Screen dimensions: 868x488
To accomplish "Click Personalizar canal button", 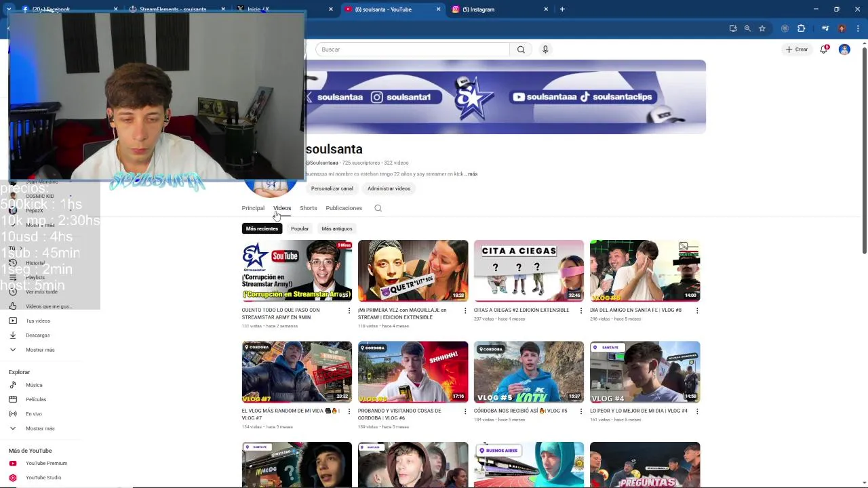I will [x=332, y=188].
